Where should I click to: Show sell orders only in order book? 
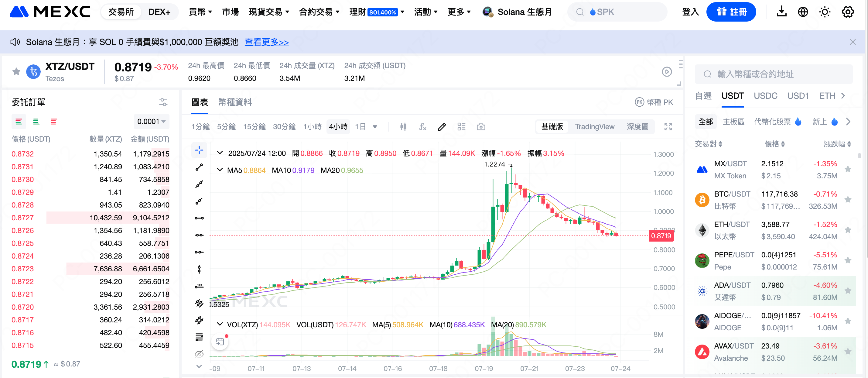(53, 122)
